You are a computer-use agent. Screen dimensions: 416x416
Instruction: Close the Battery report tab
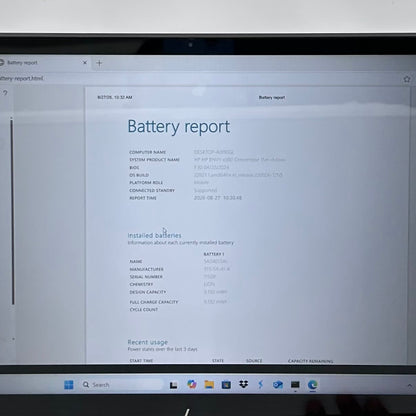click(85, 62)
